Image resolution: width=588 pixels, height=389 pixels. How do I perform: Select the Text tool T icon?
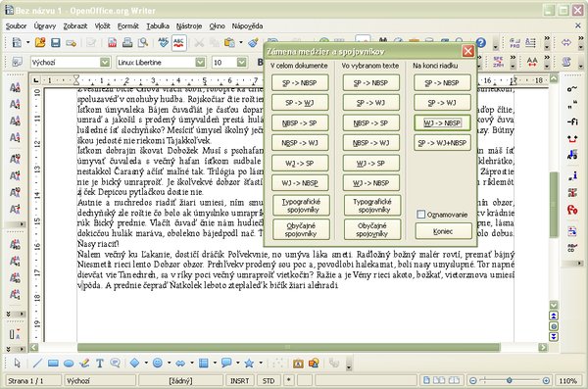pos(99,363)
